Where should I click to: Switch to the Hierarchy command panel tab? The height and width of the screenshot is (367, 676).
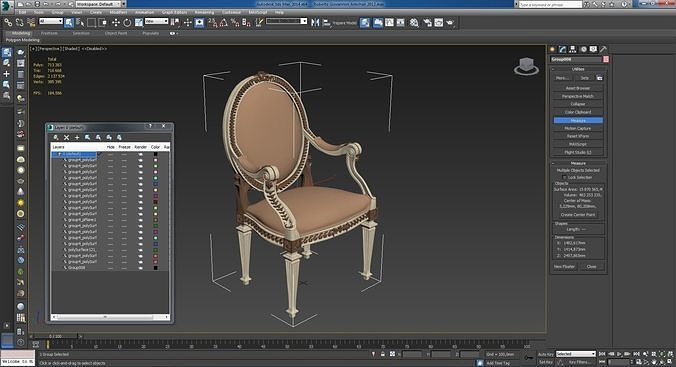(x=573, y=49)
